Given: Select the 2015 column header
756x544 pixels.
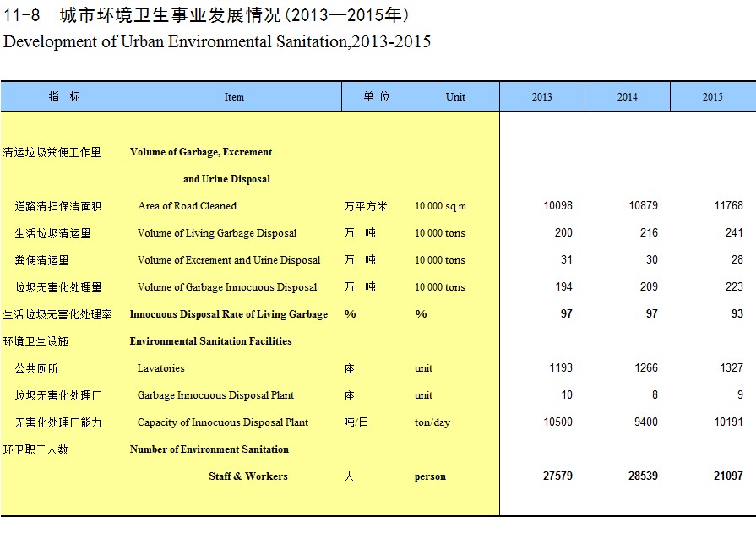Looking at the screenshot, I should pyautogui.click(x=713, y=97).
